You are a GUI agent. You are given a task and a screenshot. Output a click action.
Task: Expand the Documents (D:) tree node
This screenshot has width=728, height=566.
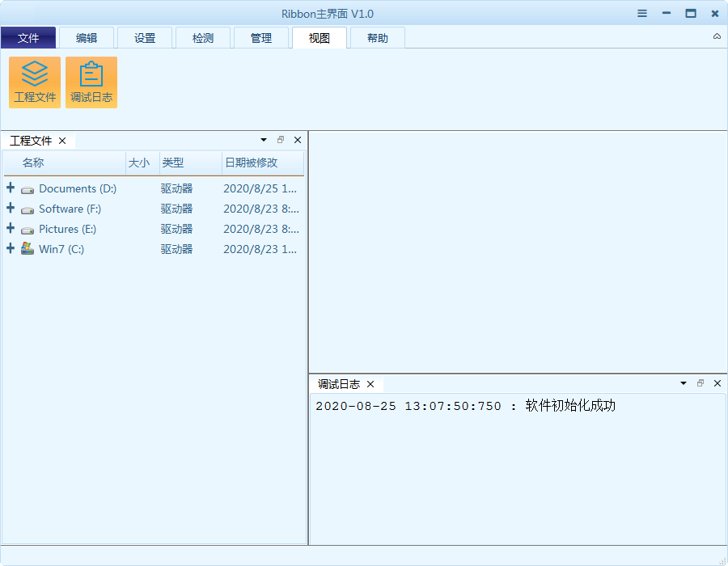point(10,188)
